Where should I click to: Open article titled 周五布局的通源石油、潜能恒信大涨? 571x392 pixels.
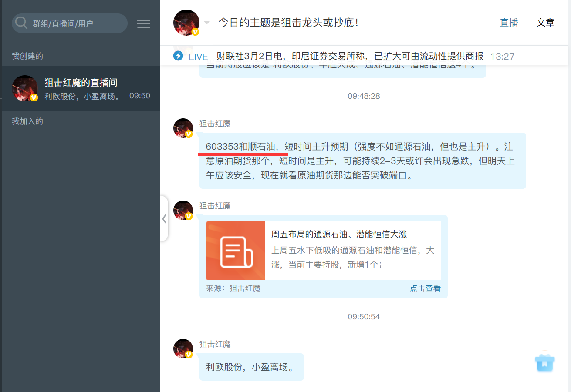pyautogui.click(x=339, y=235)
